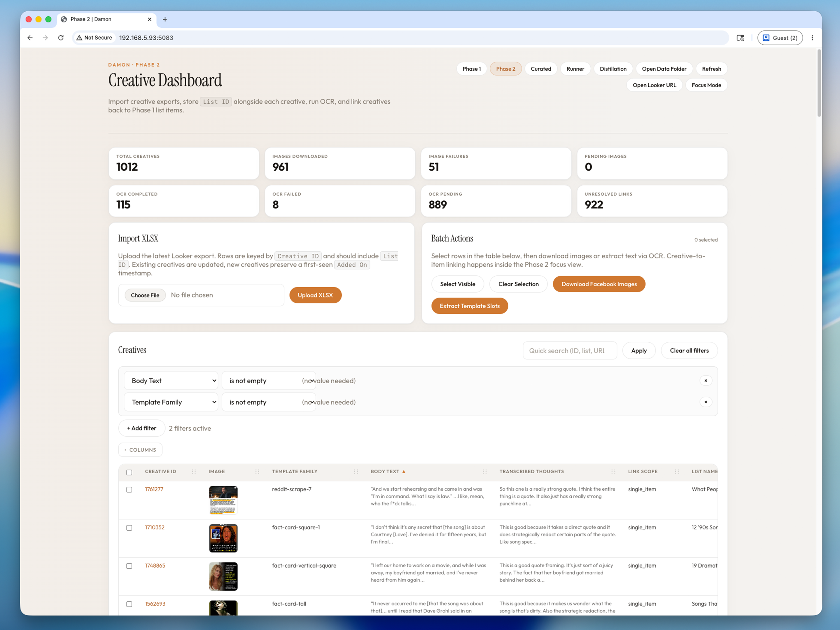The width and height of the screenshot is (840, 630).
Task: Open the operator dropdown beside Template Family
Action: 269,402
